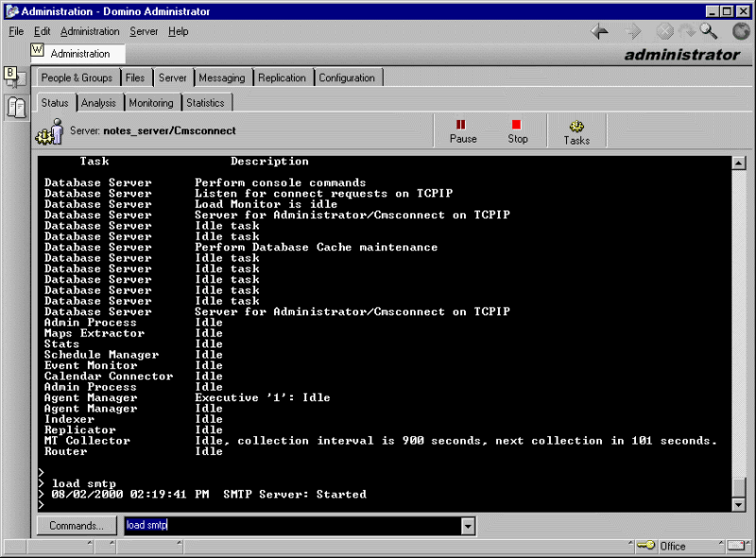Viewport: 756px width, 558px height.
Task: Switch to the Messaging tab
Action: 222,77
